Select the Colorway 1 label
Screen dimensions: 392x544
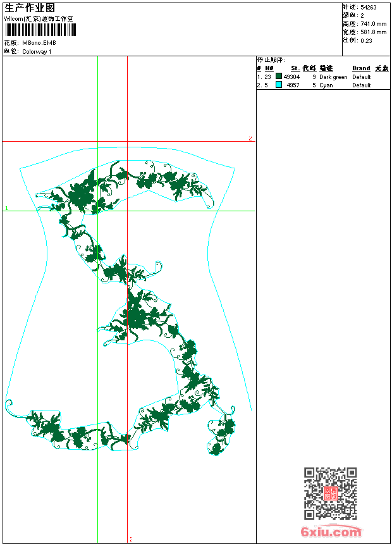point(37,52)
